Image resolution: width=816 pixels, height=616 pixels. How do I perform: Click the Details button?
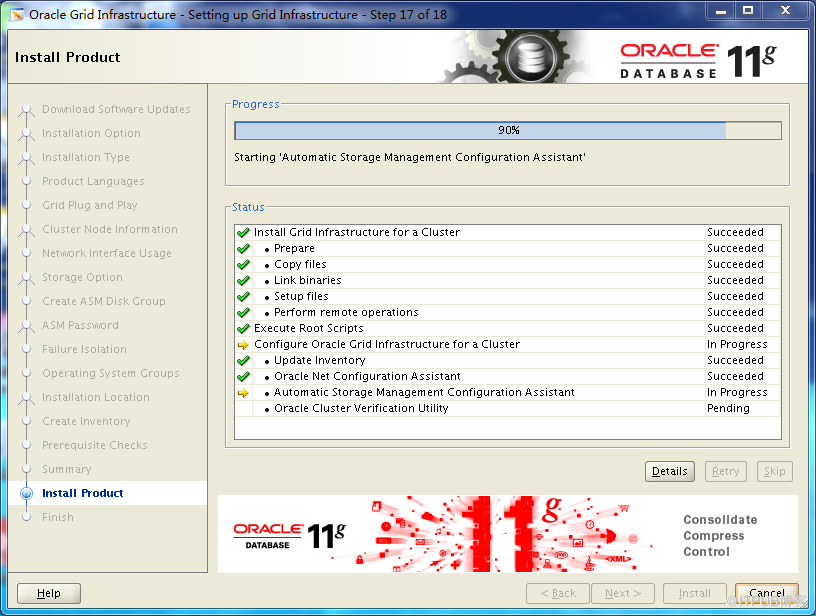coord(670,471)
